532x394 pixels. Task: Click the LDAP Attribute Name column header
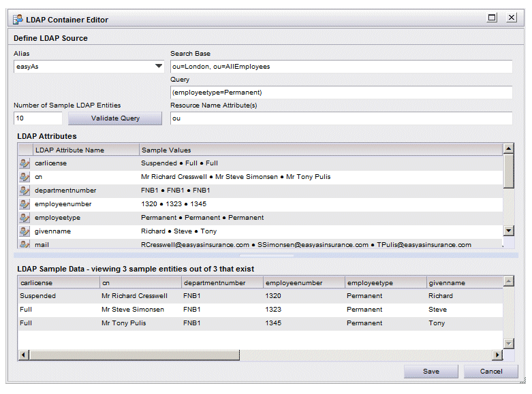pyautogui.click(x=87, y=150)
